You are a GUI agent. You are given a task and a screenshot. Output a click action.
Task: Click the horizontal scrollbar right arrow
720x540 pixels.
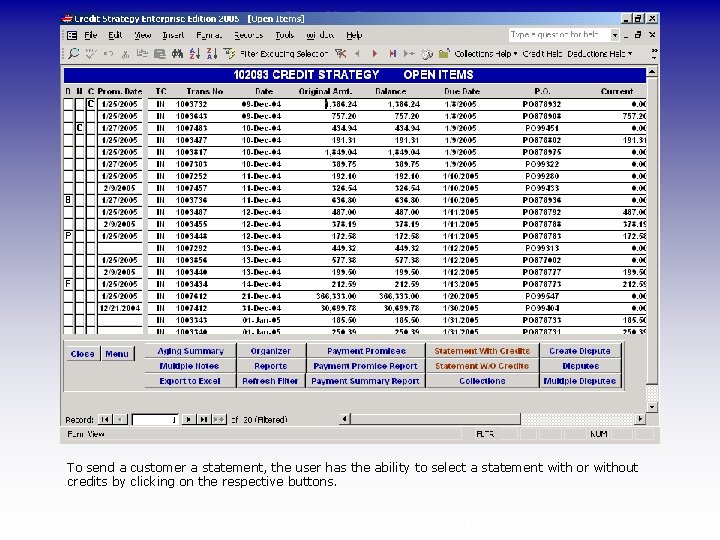[640, 418]
